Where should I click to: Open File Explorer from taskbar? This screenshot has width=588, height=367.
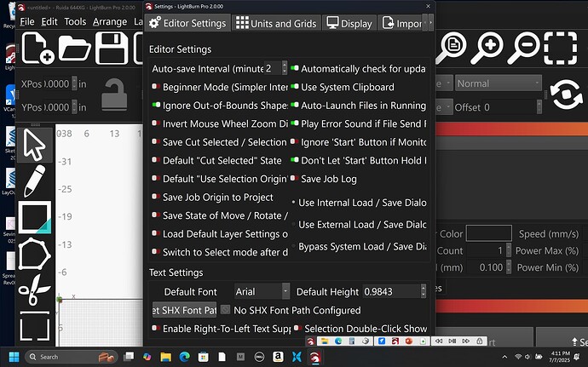(165, 357)
